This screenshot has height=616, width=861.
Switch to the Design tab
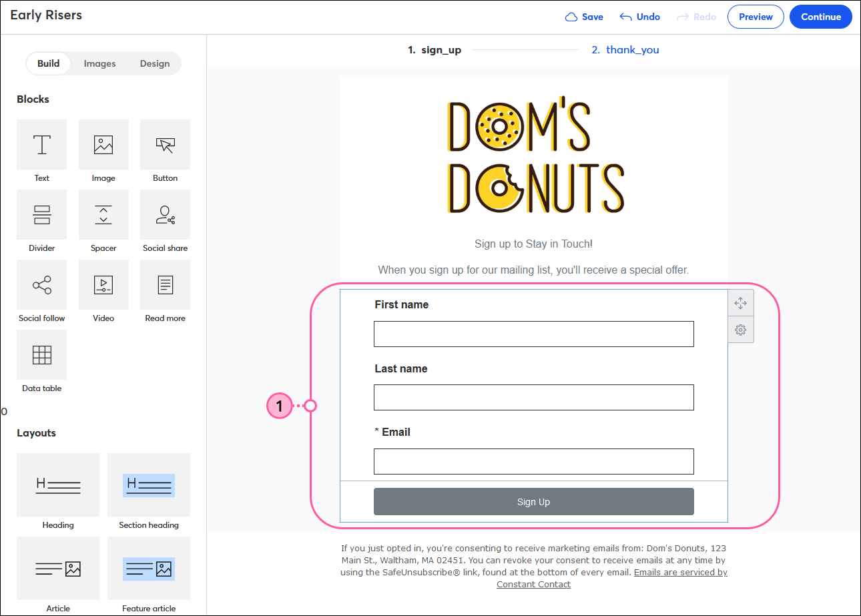coord(155,63)
